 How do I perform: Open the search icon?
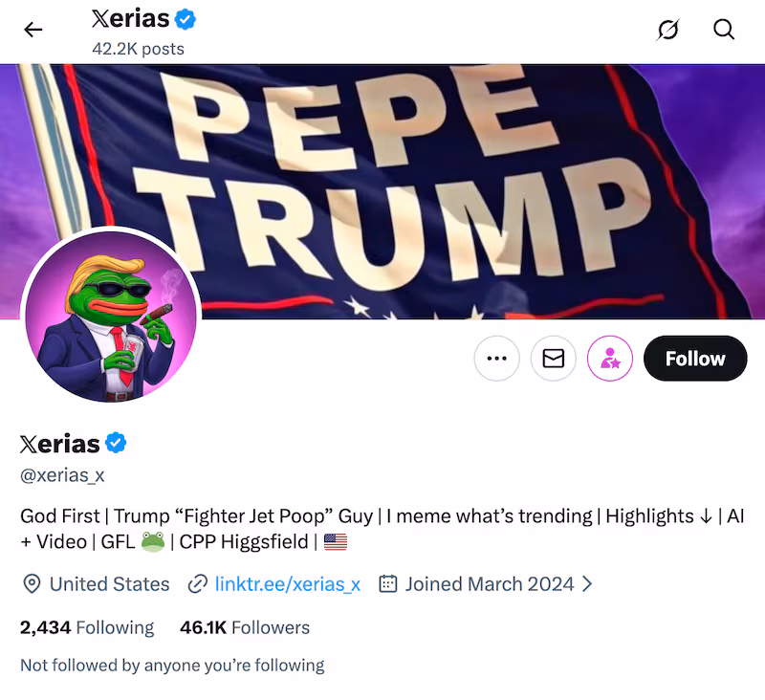pos(724,30)
